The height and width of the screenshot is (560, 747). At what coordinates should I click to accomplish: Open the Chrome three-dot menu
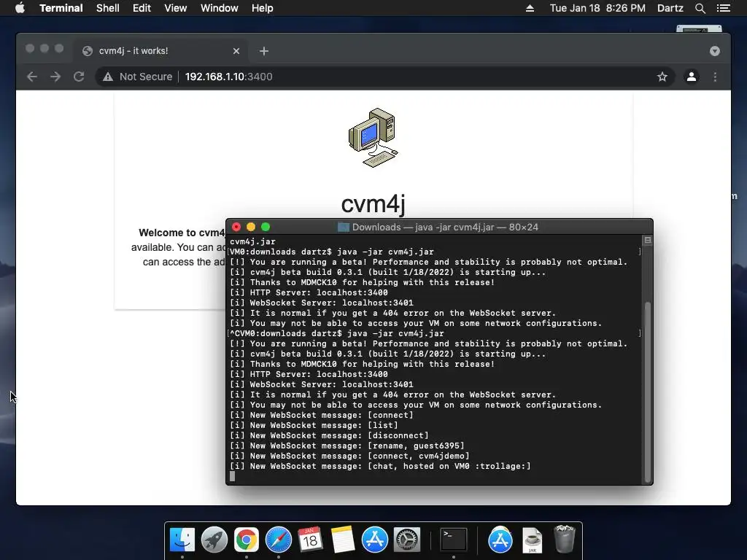(715, 77)
